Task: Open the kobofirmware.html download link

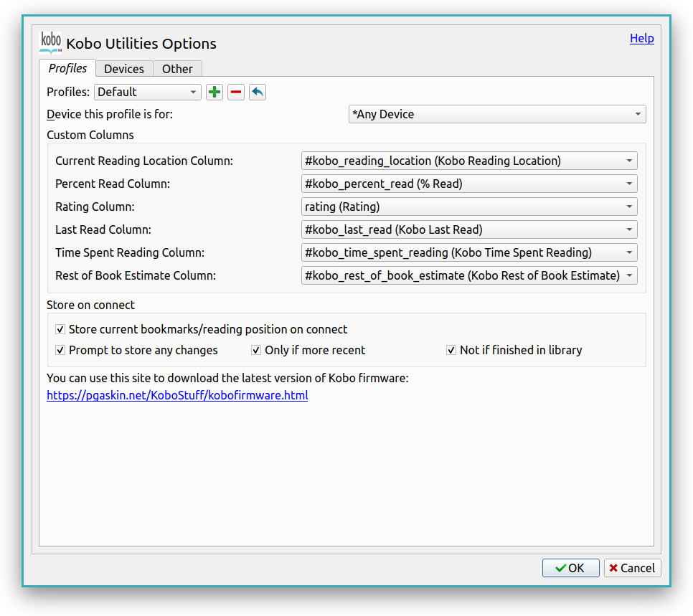Action: point(177,395)
